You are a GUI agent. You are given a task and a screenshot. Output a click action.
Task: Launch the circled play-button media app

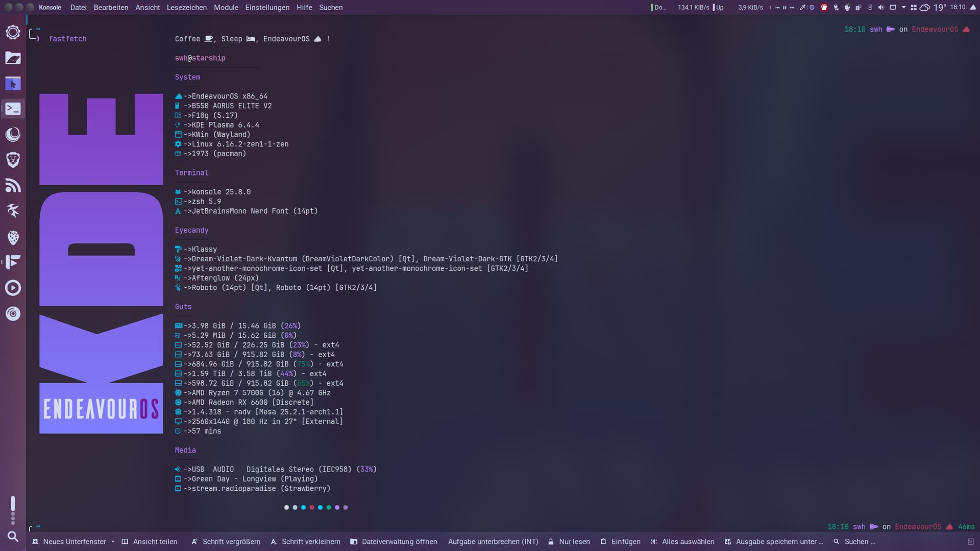tap(13, 288)
